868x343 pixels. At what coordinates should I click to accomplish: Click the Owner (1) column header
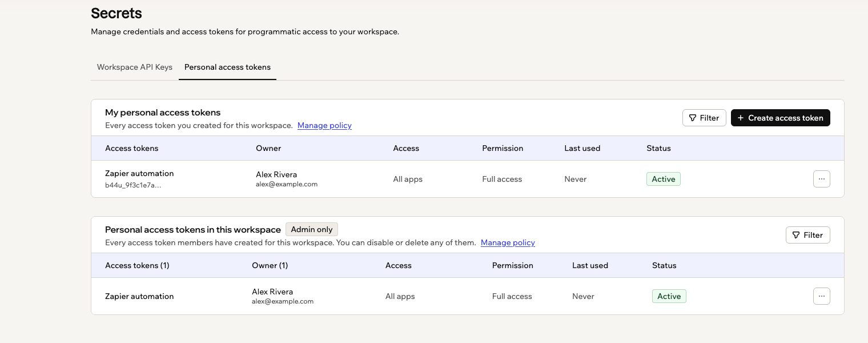(x=270, y=265)
